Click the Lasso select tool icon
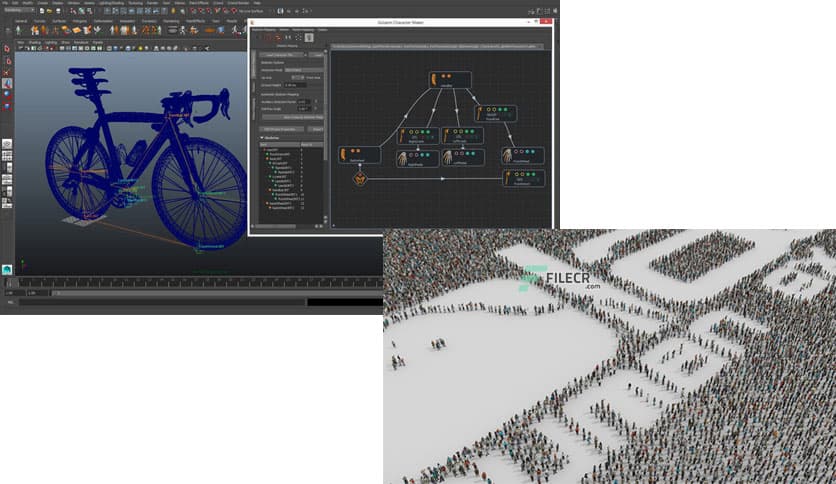This screenshot has height=484, width=836. click(7, 60)
